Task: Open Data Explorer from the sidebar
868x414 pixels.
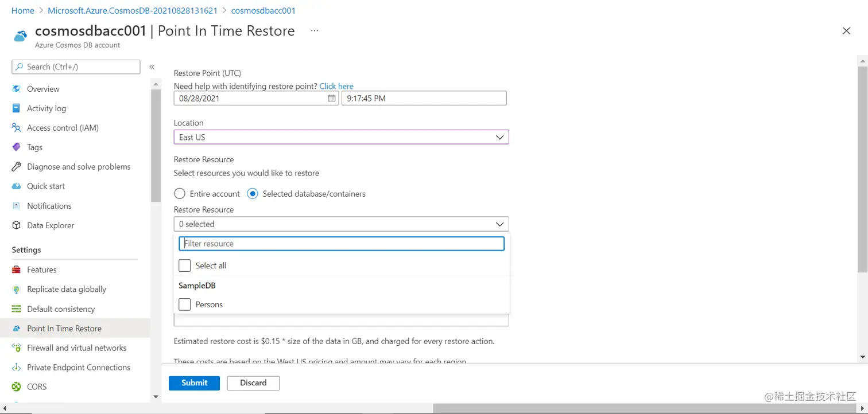Action: coord(51,225)
